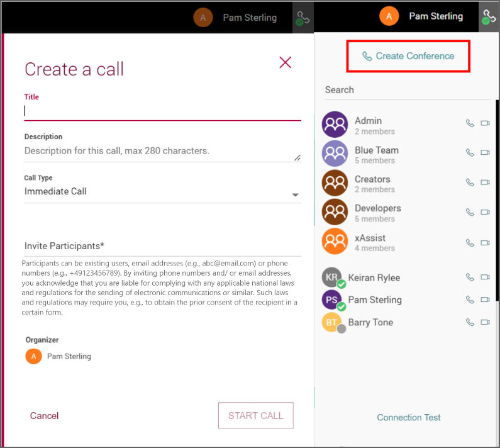
Task: Click the Description text area
Action: point(163,152)
